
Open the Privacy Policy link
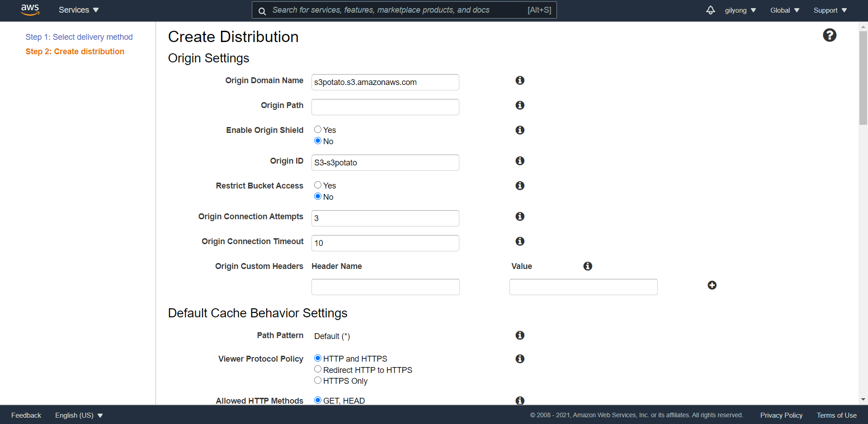[781, 415]
